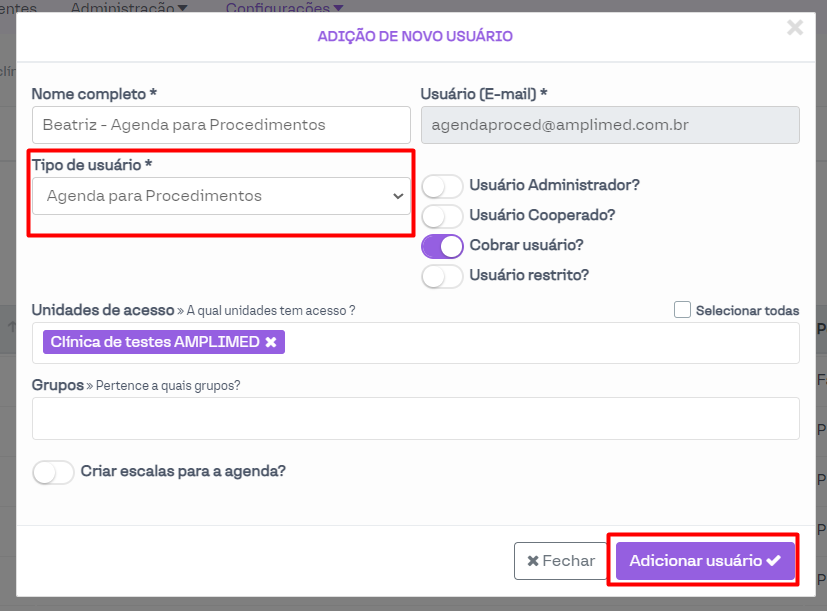
Task: Enable Criar escalas para a agenda
Action: point(54,472)
